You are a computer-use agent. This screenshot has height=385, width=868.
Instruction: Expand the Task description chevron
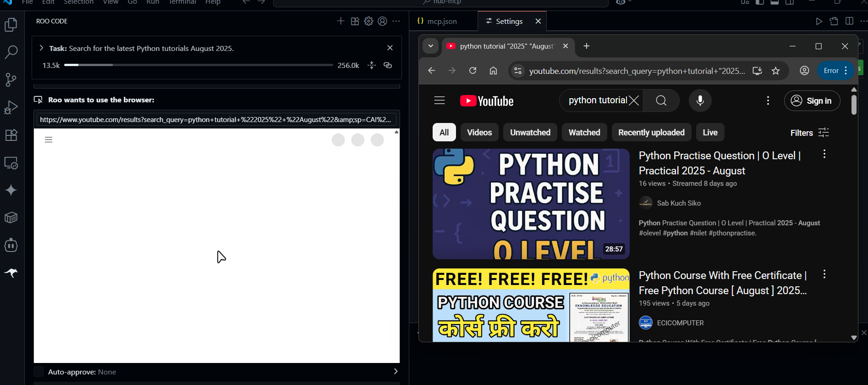coord(41,48)
